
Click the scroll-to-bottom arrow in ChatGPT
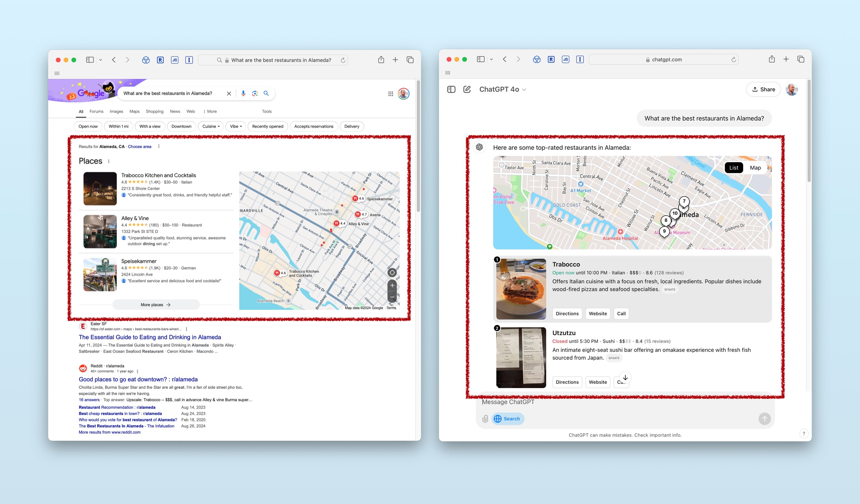coord(625,378)
